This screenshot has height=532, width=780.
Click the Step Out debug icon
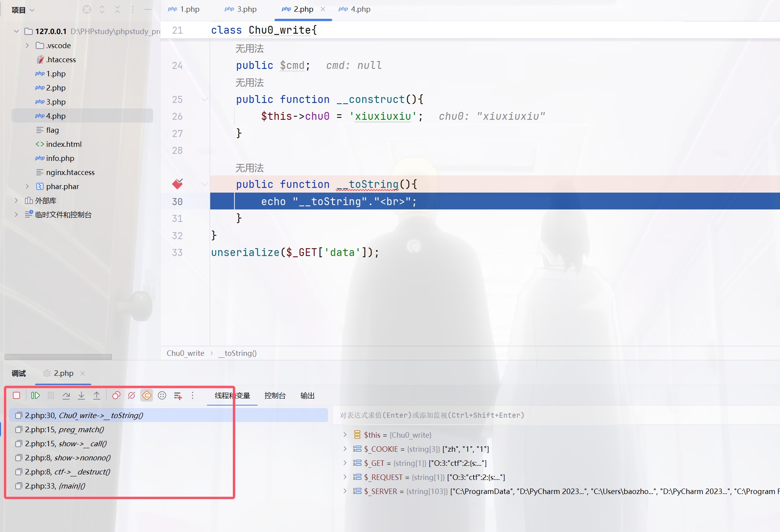(97, 395)
